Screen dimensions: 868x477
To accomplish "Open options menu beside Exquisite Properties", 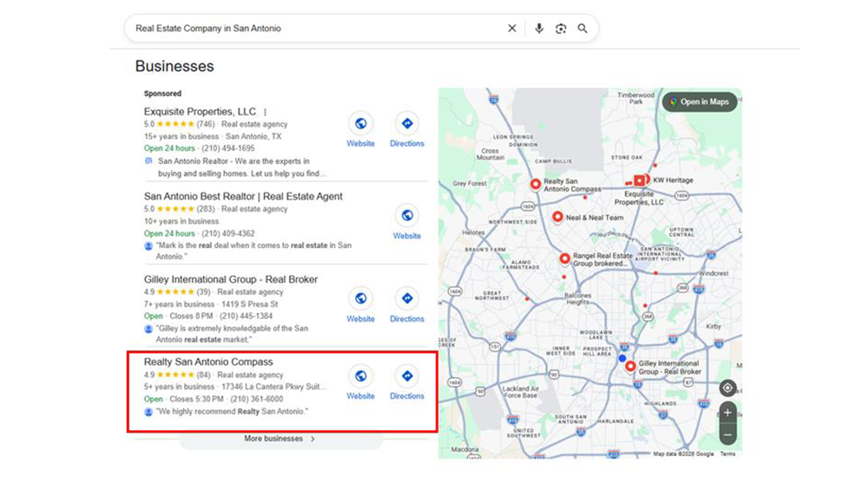I will tap(265, 112).
